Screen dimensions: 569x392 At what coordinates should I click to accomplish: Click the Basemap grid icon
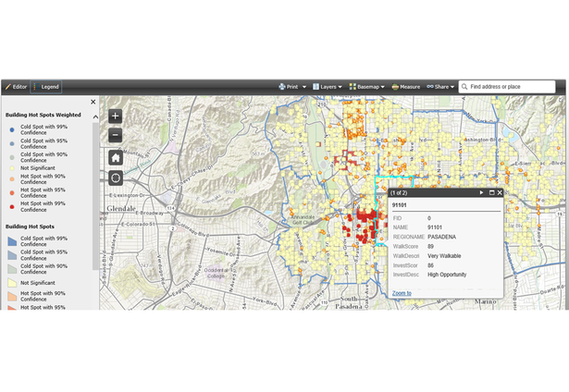pos(353,87)
